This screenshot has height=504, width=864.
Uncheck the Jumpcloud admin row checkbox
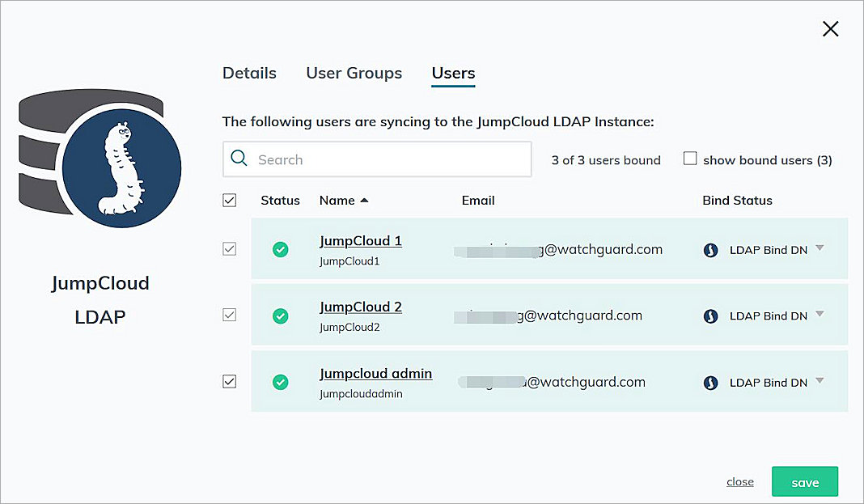(x=230, y=382)
